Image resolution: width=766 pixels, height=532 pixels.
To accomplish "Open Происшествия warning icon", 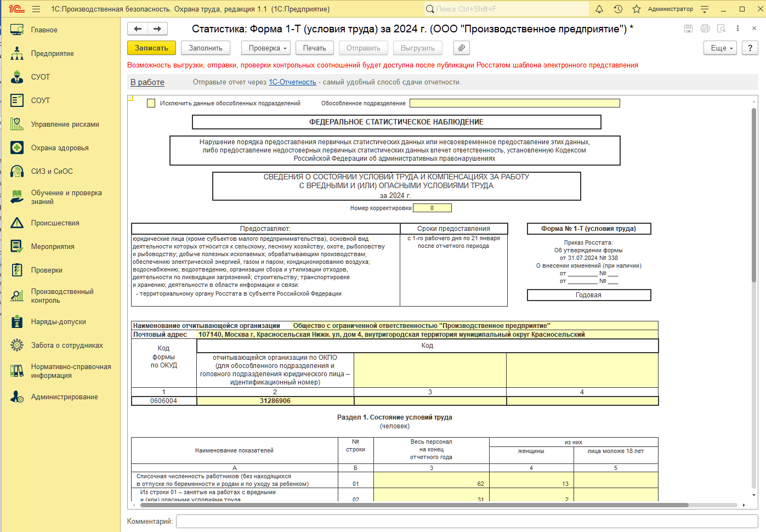I will 17,223.
